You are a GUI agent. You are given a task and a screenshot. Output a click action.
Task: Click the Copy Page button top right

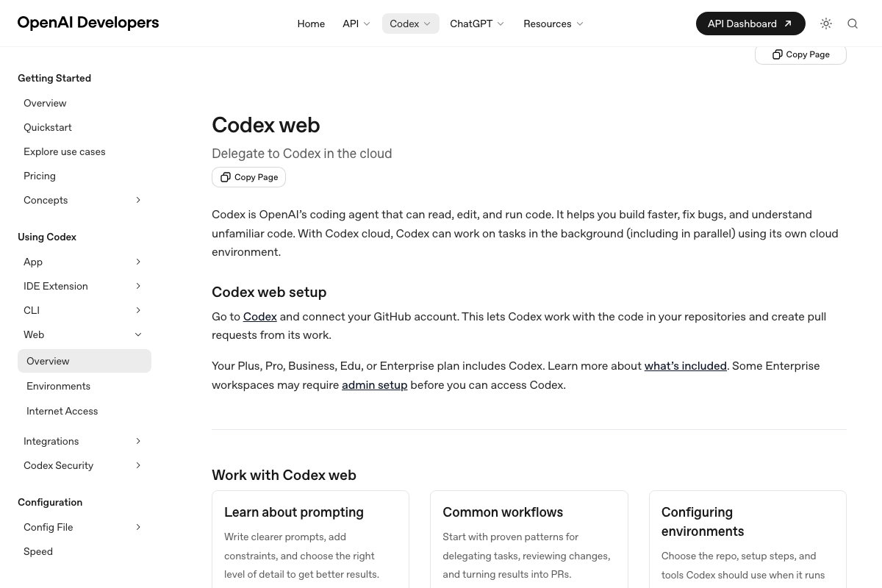click(x=800, y=54)
